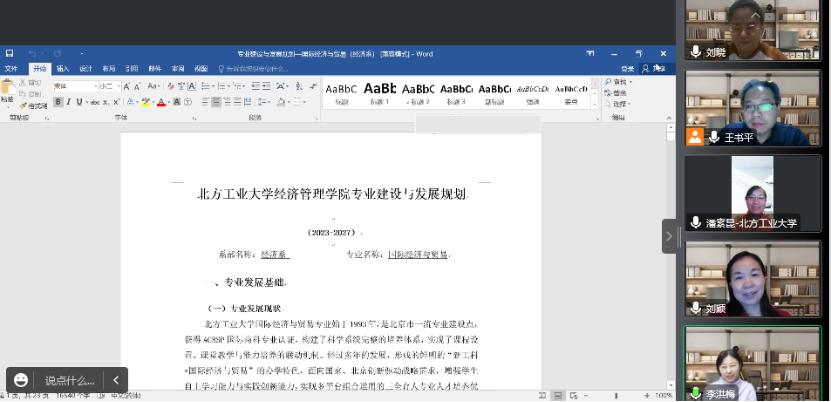The image size is (831, 402).
Task: Expand the styles gallery list
Action: pyautogui.click(x=595, y=103)
